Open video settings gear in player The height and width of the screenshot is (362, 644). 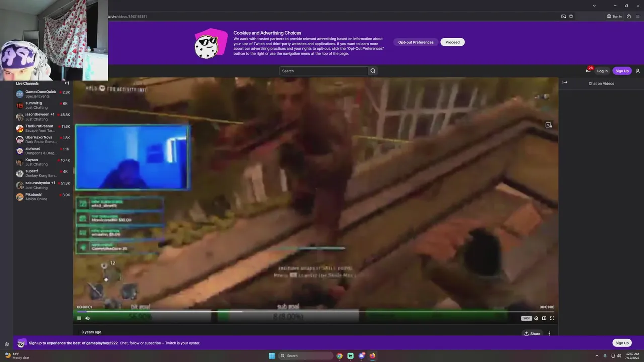[x=536, y=318]
